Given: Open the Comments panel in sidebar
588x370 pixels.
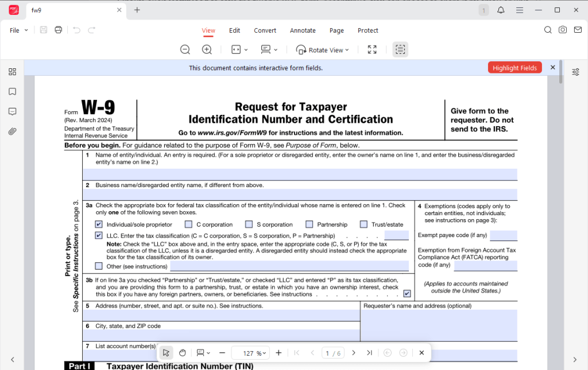Looking at the screenshot, I should point(13,112).
